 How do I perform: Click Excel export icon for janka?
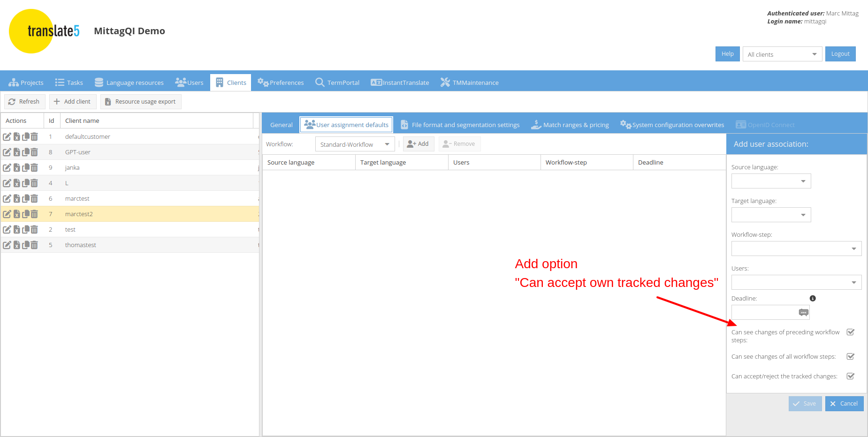click(x=16, y=167)
